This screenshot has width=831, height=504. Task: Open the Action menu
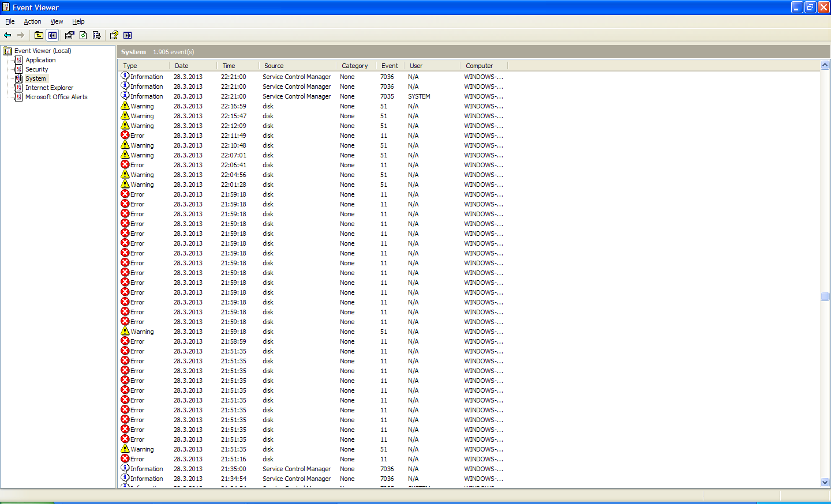point(32,21)
